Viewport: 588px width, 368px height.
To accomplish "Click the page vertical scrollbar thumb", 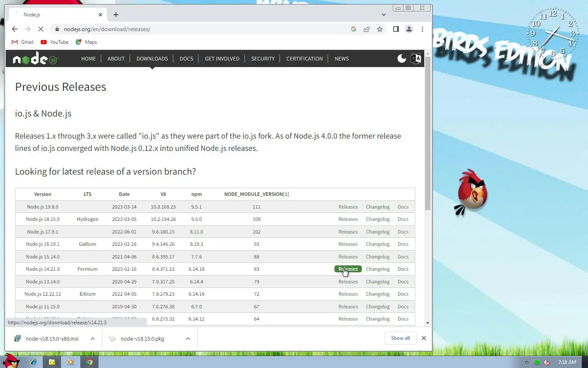I will pyautogui.click(x=428, y=133).
